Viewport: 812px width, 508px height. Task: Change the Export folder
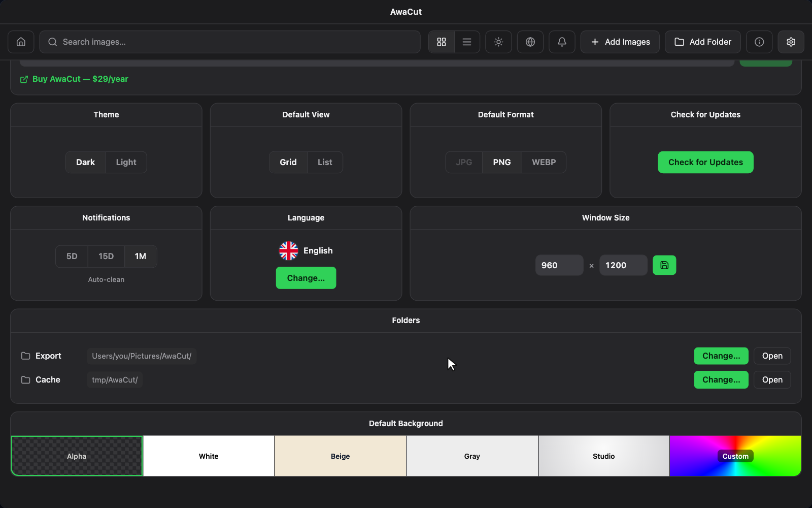click(721, 356)
